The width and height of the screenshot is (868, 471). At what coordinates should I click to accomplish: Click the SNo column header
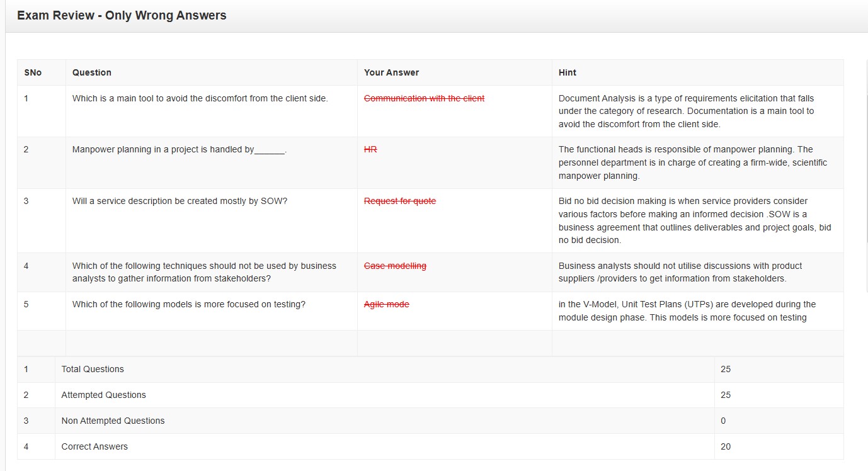click(33, 72)
